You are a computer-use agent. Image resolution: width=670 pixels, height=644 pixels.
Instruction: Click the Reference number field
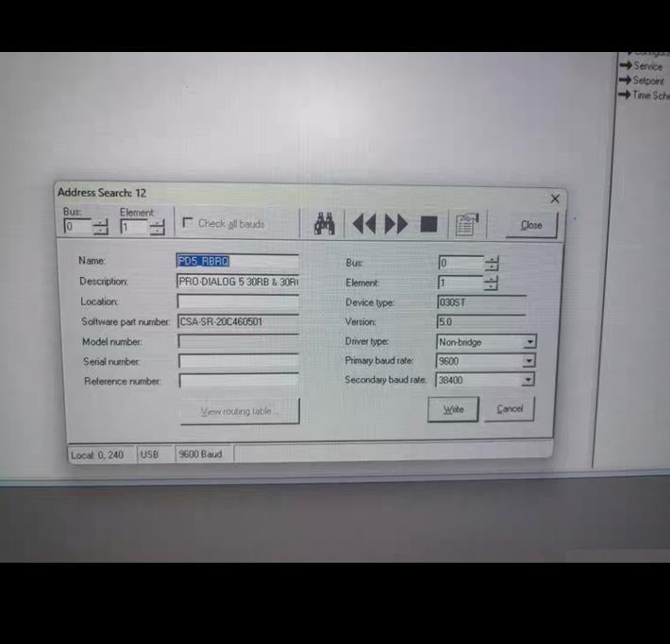tap(239, 380)
